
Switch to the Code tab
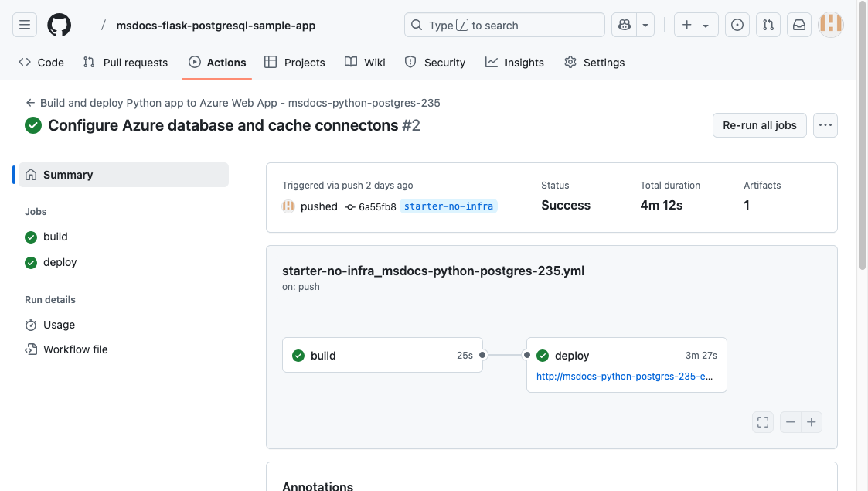(x=40, y=62)
